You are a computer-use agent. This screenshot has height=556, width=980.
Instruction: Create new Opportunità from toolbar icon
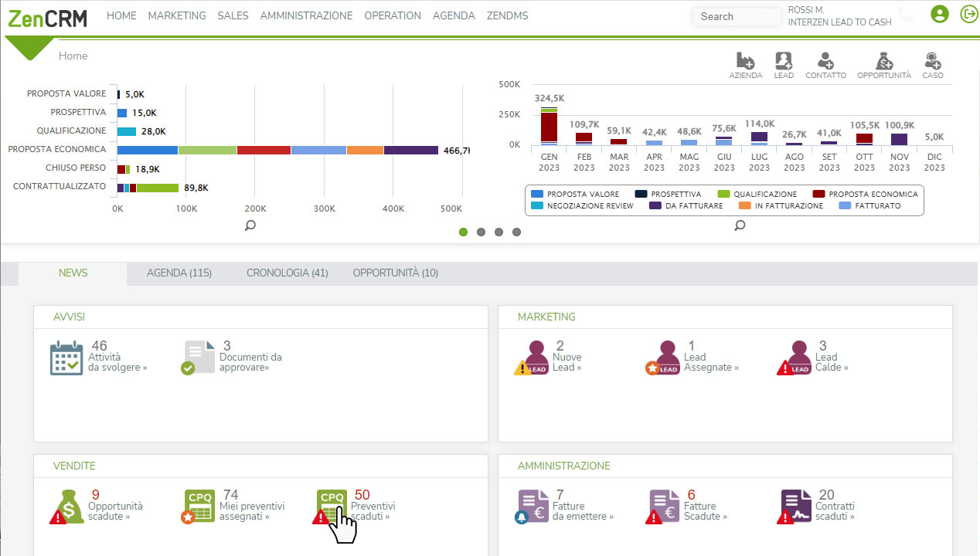pos(884,62)
